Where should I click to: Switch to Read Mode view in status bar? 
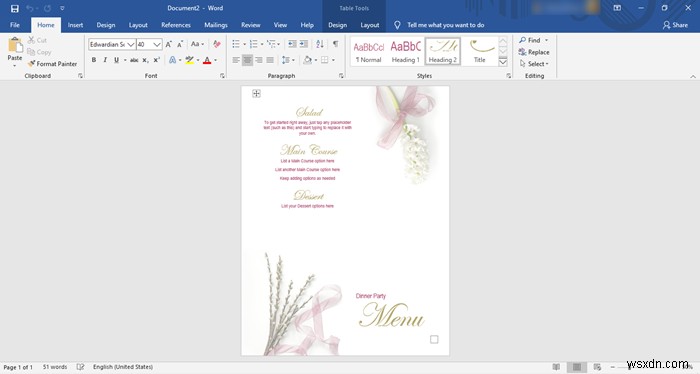pos(556,367)
